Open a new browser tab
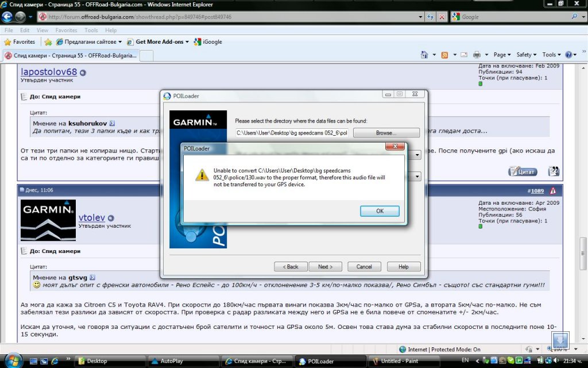Screen dimensions: 588x368 coord(146,56)
